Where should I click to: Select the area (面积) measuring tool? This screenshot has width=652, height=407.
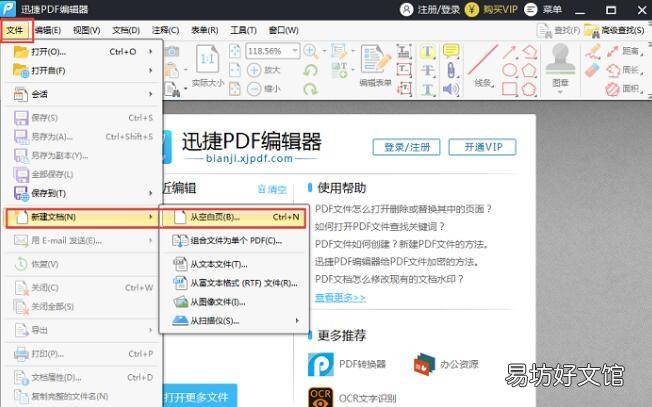tap(623, 89)
